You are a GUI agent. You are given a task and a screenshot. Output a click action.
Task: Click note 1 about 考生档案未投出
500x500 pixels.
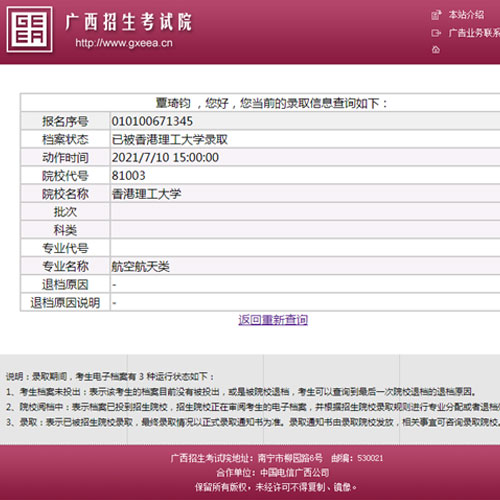click(x=241, y=392)
